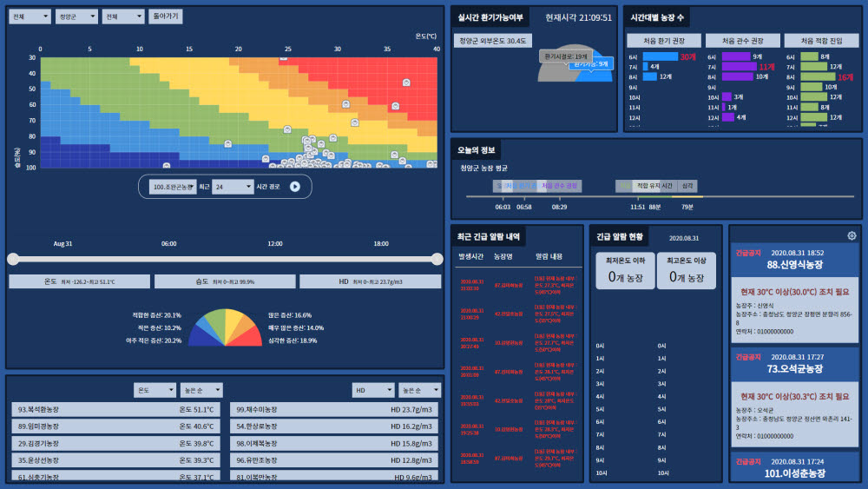The image size is (868, 489).
Task: Open 높은 순 dropdown beside 온도
Action: click(x=201, y=390)
